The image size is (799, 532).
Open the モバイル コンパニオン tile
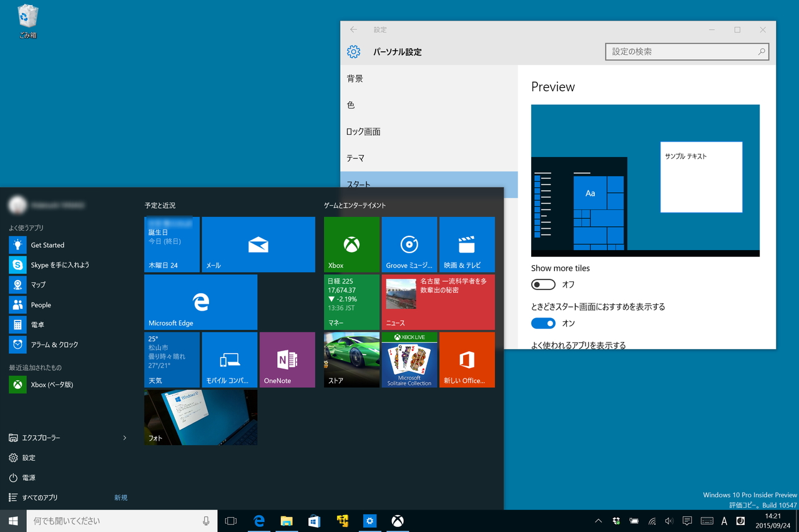[229, 360]
